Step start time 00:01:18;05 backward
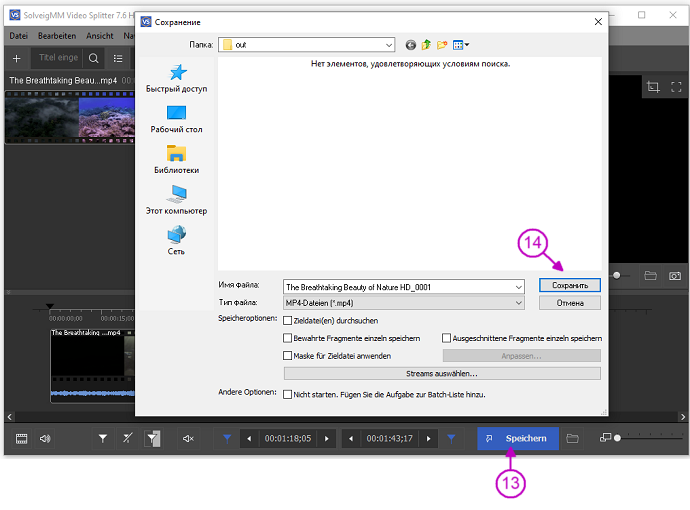Screen dimensions: 690x510 pos(249,438)
